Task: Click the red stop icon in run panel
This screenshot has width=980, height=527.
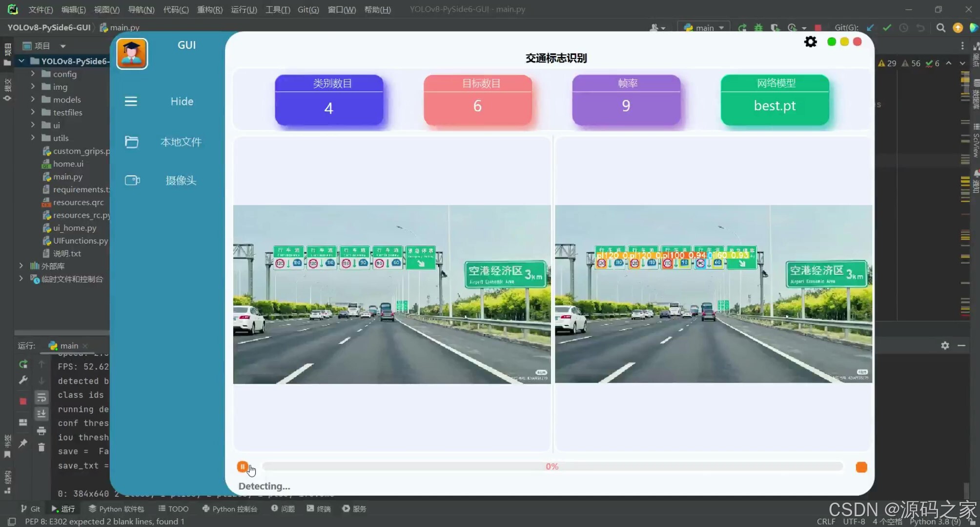Action: click(23, 401)
